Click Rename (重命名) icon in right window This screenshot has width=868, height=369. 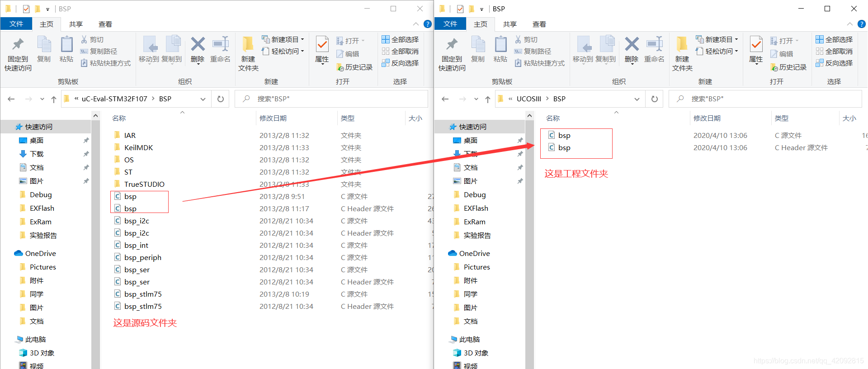tap(655, 44)
